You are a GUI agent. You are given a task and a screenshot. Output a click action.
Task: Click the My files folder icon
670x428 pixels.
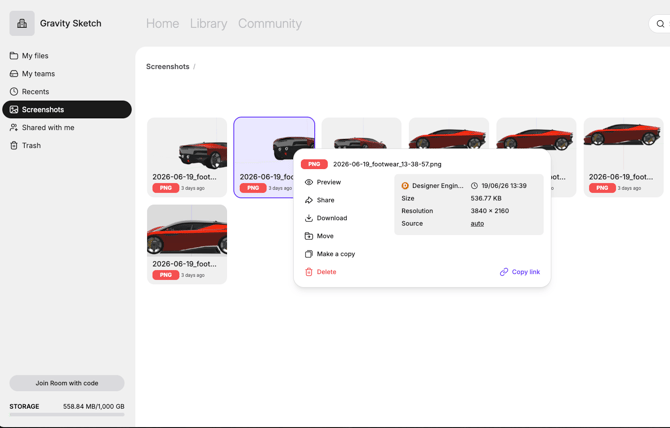tap(14, 56)
